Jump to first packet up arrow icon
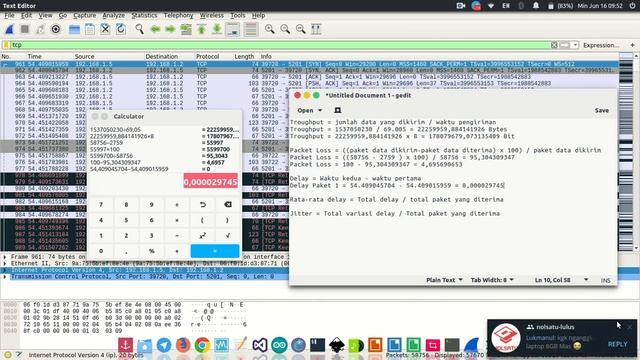The height and width of the screenshot is (360, 640). tap(202, 29)
